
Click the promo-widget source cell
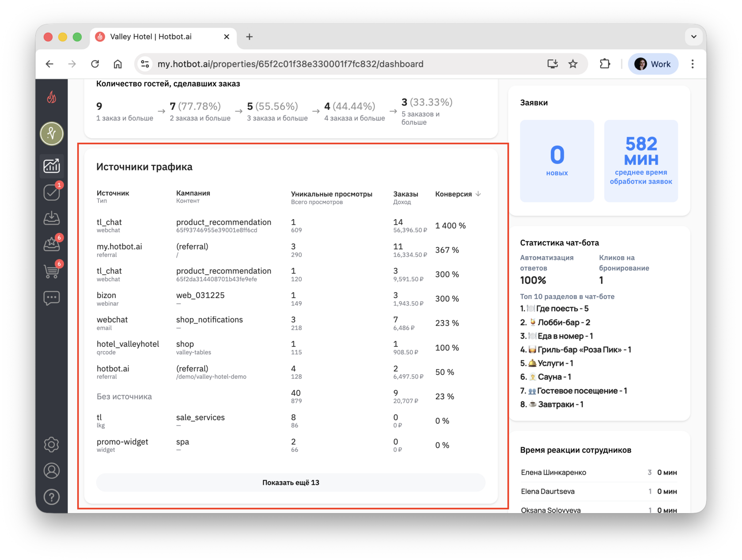122,442
